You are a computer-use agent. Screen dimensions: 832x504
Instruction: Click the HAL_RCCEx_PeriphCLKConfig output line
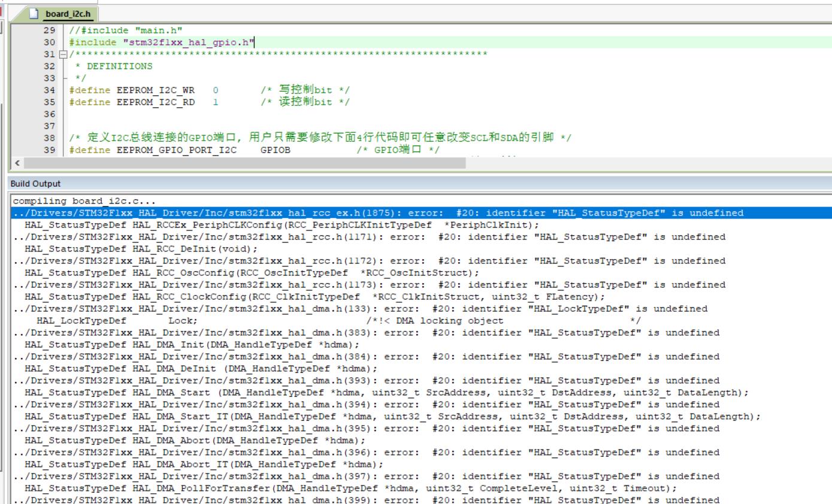coord(282,225)
